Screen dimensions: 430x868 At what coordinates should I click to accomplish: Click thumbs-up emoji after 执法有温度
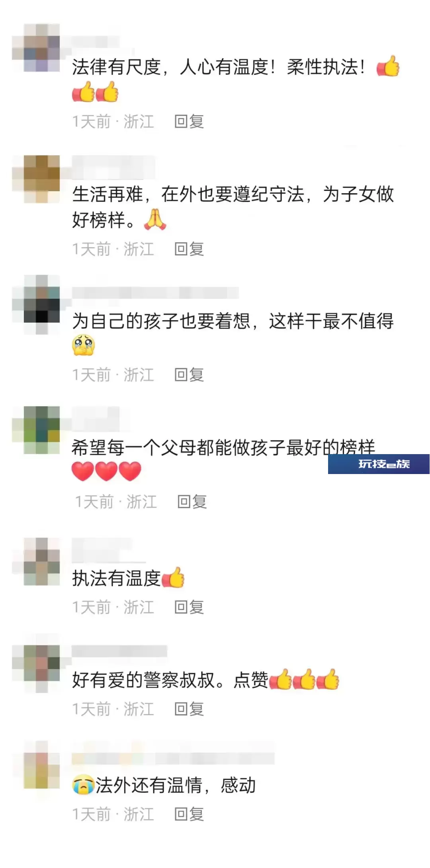pos(173,578)
